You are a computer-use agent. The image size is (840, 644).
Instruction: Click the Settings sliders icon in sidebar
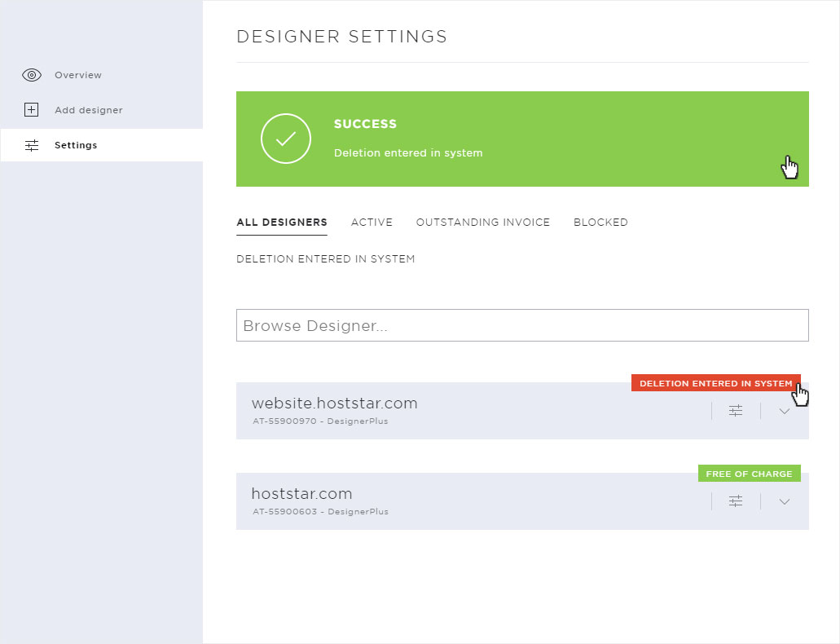click(32, 145)
